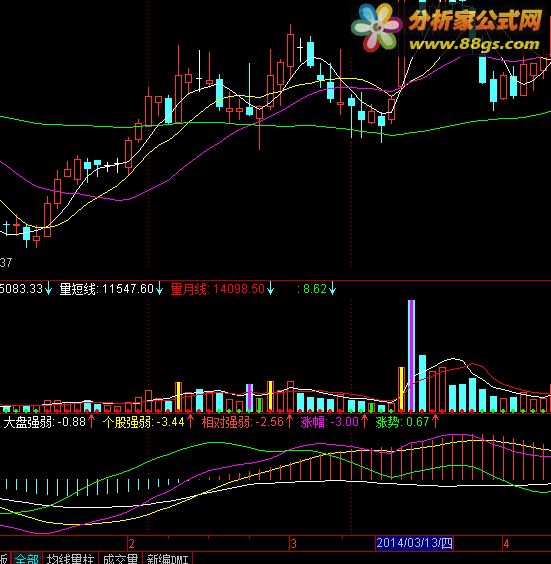Screen dimensions: 551x564
Task: Click the www.88gs.com watermark link
Action: 474,44
